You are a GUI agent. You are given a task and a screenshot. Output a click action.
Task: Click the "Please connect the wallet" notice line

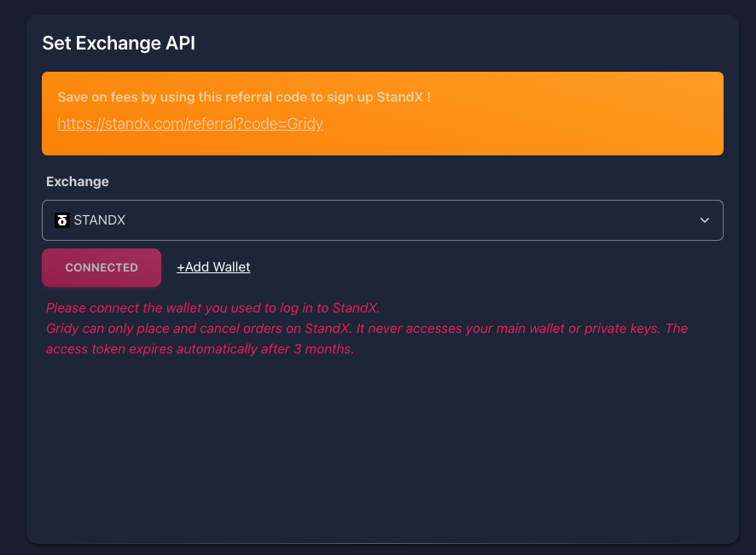[213, 307]
